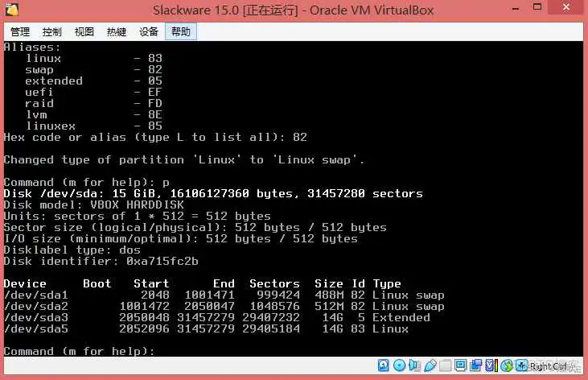This screenshot has width=588, height=380.
Task: Click the mouse integration arrow status icon
Action: point(521,365)
